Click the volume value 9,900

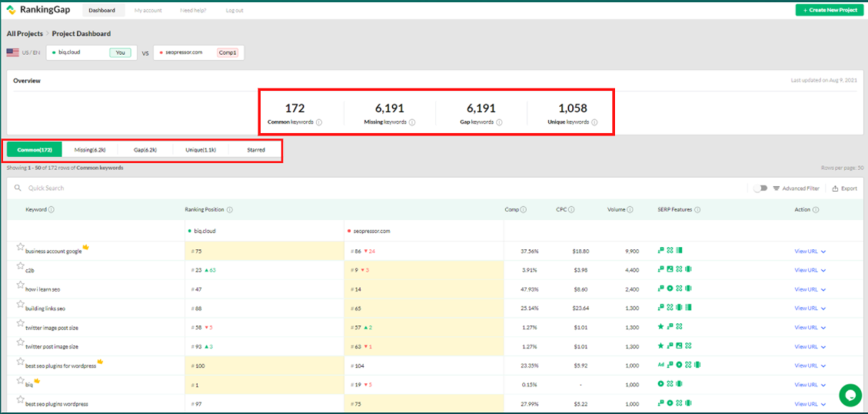[632, 251]
